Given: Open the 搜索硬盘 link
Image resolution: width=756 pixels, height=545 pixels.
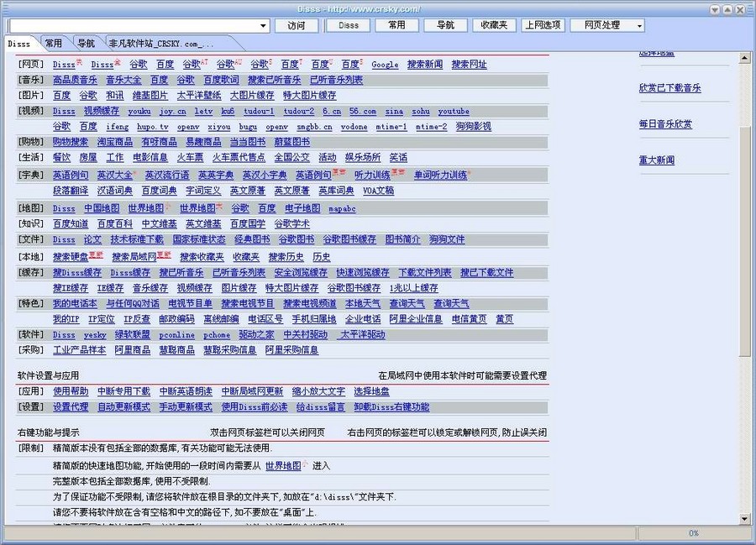Looking at the screenshot, I should tap(71, 257).
